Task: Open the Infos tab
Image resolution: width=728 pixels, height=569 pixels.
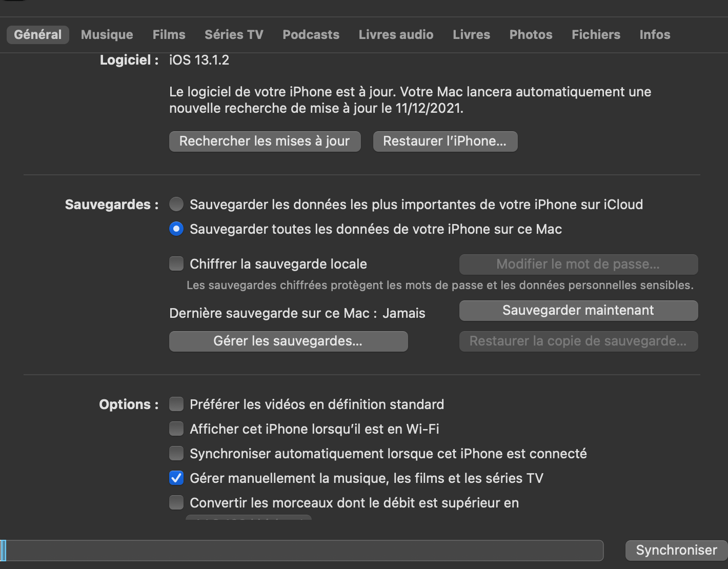Action: tap(655, 34)
